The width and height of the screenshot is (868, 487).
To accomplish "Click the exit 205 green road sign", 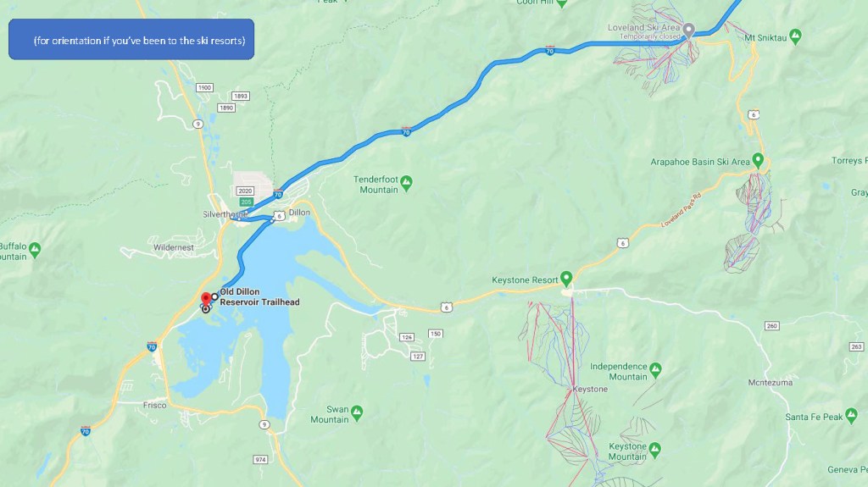I will pyautogui.click(x=247, y=202).
